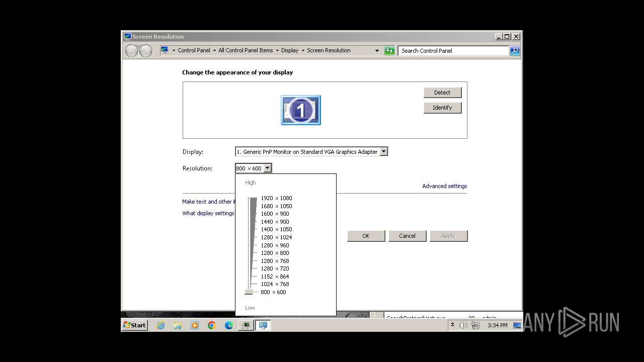
Task: Click the network tray icon
Action: [475, 325]
